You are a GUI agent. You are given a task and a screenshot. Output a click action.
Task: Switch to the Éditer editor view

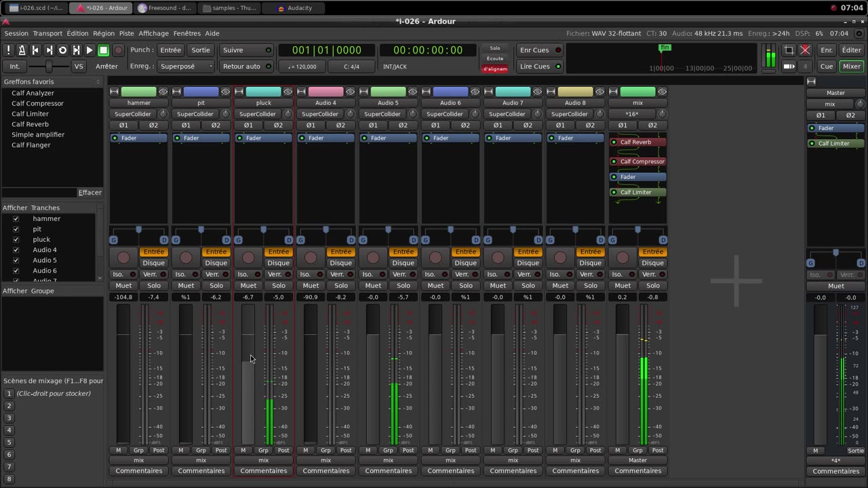pyautogui.click(x=851, y=50)
